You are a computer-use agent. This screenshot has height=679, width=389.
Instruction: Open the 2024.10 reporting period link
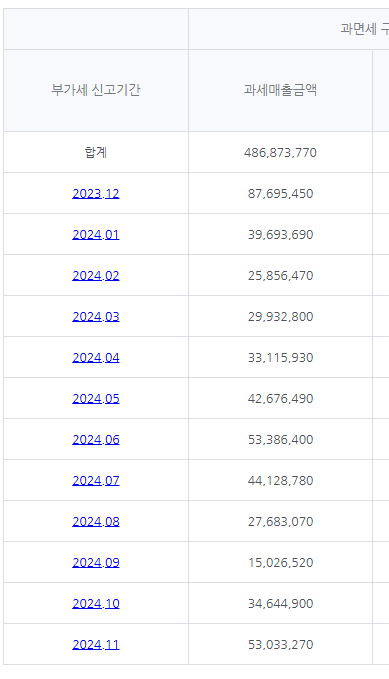(96, 603)
